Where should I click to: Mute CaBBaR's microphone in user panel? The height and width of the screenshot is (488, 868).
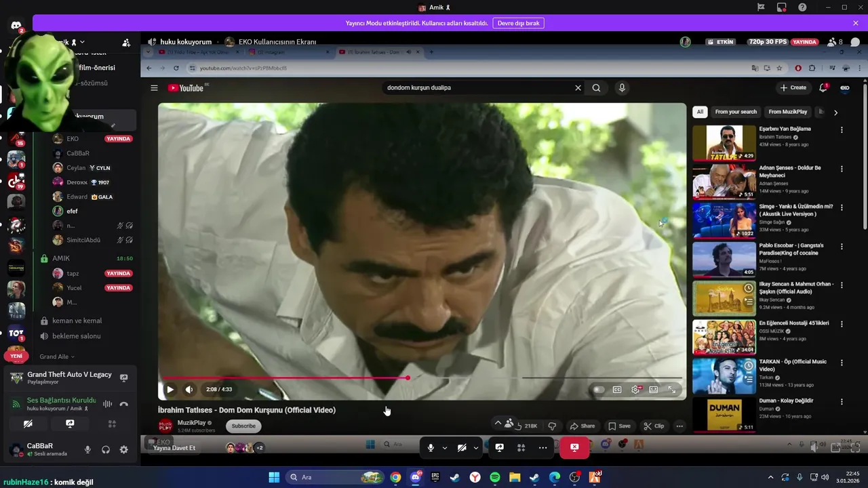coord(87,449)
